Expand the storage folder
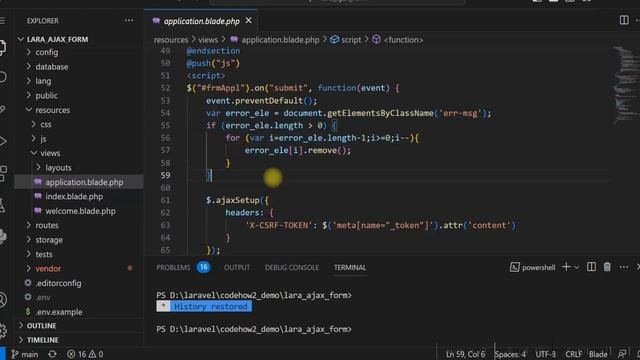Screen dimensions: 640x360 49,240
